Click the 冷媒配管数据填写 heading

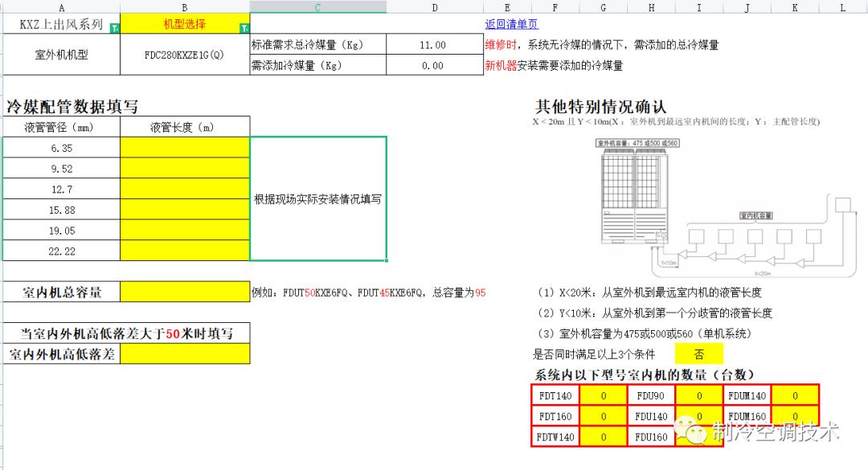point(72,106)
